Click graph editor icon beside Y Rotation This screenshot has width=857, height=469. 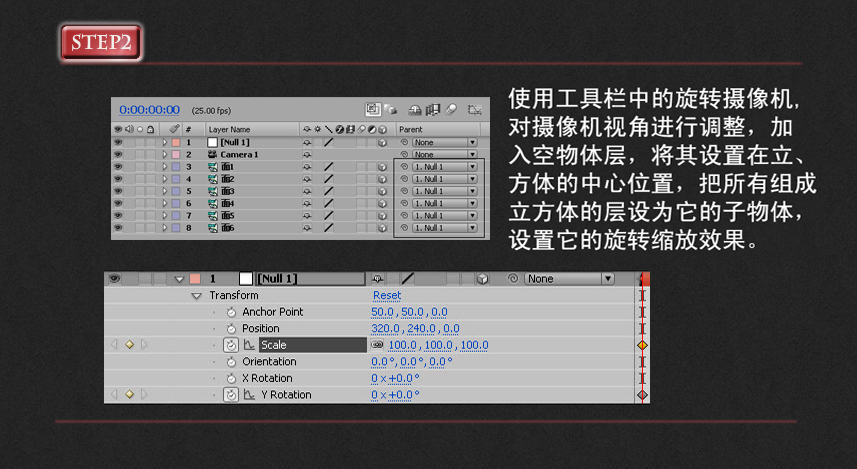(249, 395)
